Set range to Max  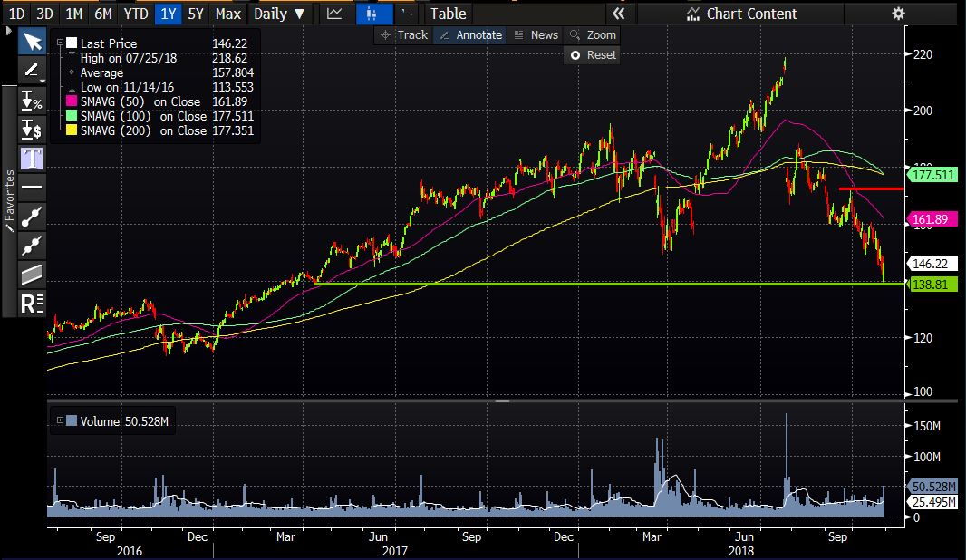click(228, 14)
